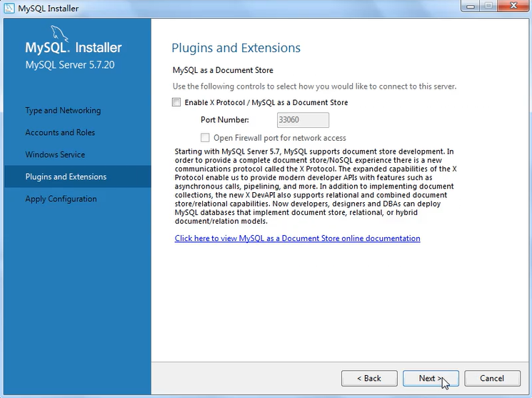Click the Port Number field showing 33060
This screenshot has height=398, width=532.
click(303, 120)
